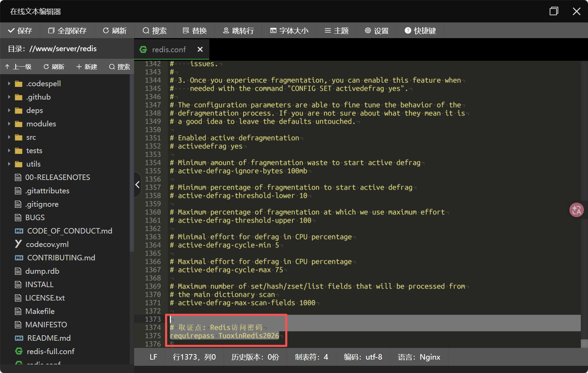Viewport: 588px width, 373px height.
Task: Click the codecov.yml YAML icon
Action: 18,244
